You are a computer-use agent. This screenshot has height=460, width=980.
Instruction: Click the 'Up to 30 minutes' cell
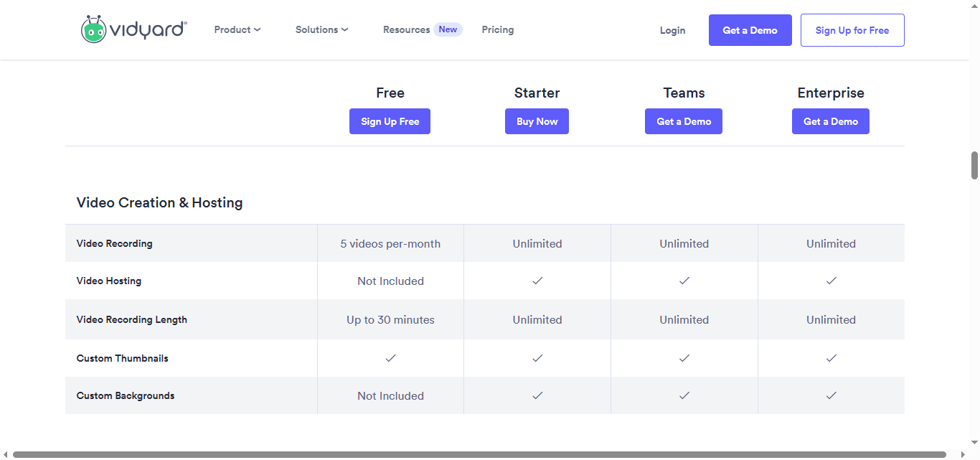click(390, 319)
